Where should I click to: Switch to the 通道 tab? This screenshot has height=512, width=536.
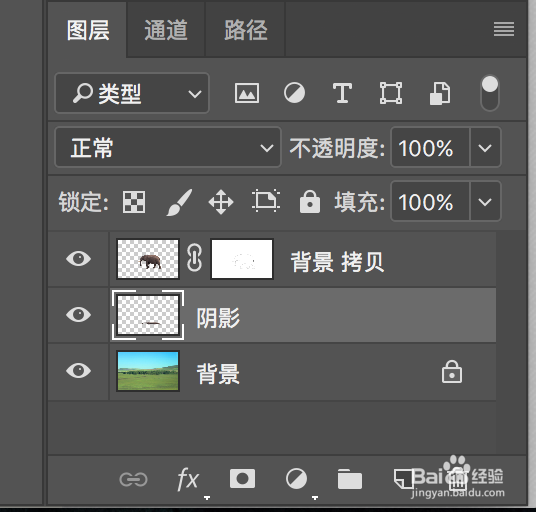(x=166, y=30)
